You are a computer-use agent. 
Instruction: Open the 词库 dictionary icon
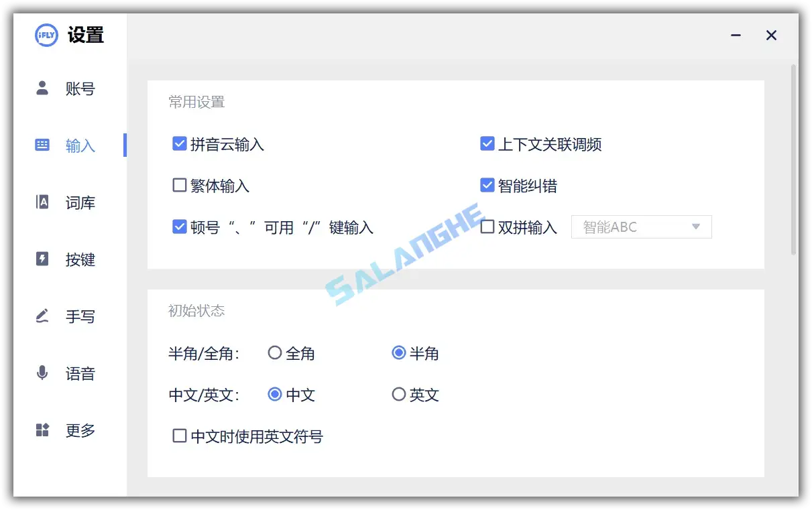(x=42, y=202)
